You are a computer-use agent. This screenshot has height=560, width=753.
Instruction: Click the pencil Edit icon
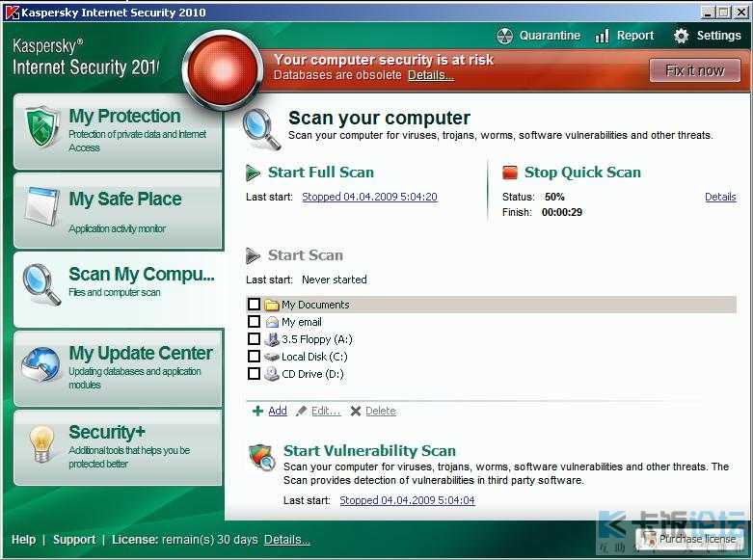[x=301, y=412]
